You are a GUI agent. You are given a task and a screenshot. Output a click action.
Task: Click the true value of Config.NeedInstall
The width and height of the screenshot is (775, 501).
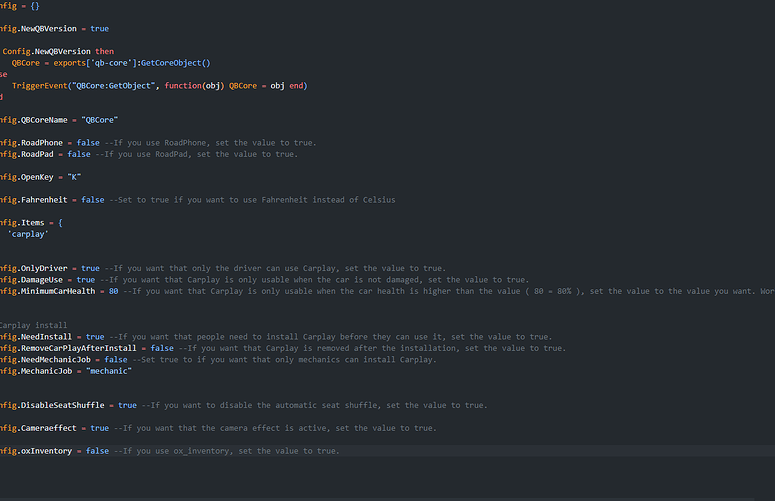[x=95, y=337]
